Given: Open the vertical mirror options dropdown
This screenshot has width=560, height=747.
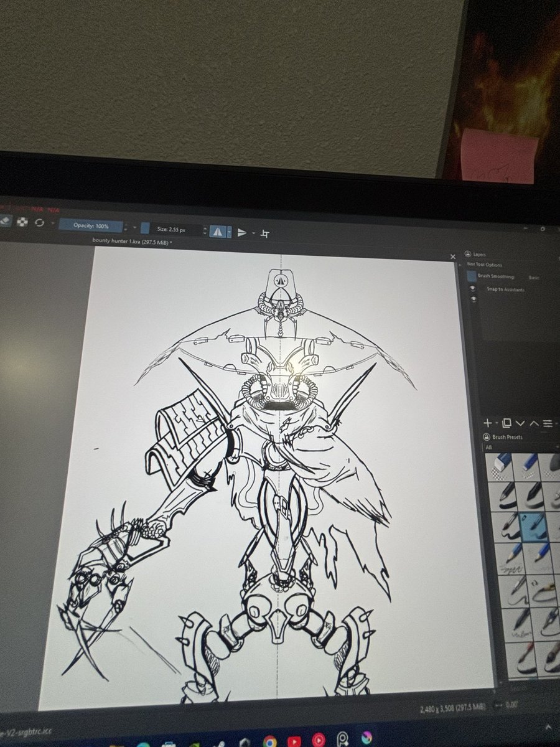Looking at the screenshot, I should [x=254, y=233].
